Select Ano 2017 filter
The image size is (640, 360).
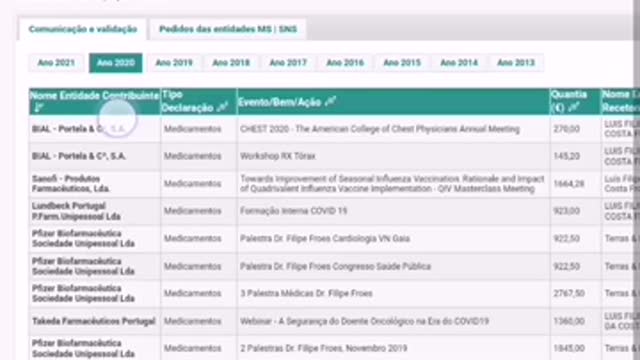pyautogui.click(x=288, y=63)
